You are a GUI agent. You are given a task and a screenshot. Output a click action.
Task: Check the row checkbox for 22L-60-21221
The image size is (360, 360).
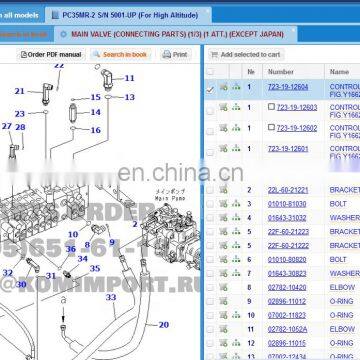click(210, 190)
